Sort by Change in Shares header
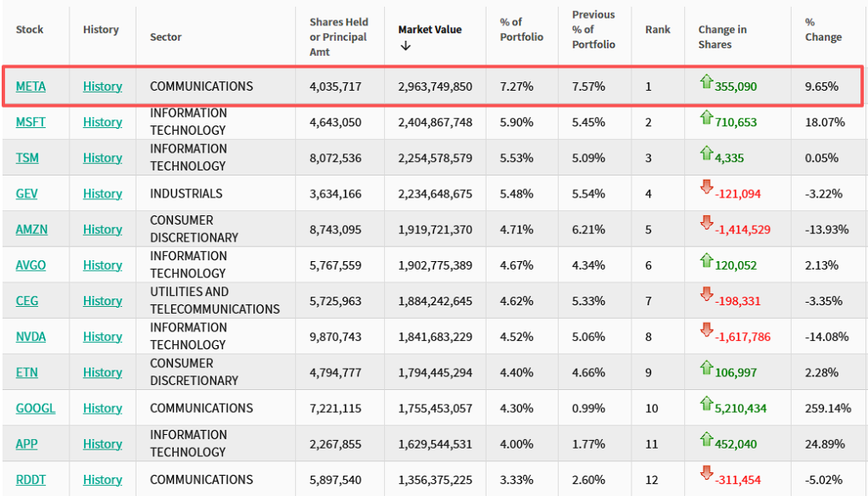Image resolution: width=868 pixels, height=496 pixels. (x=722, y=36)
